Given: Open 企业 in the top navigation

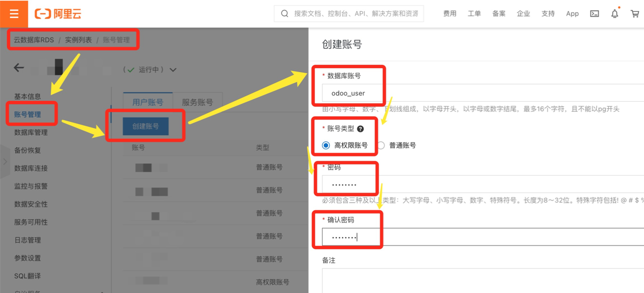Looking at the screenshot, I should (x=523, y=13).
